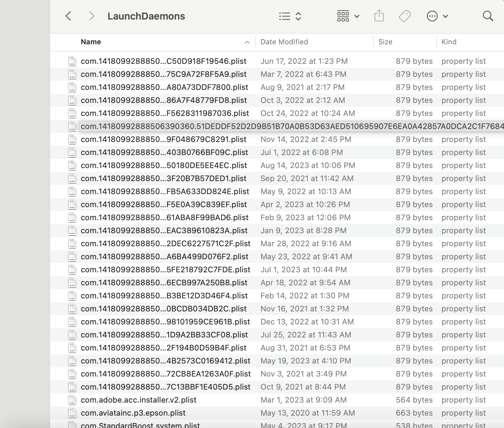Open the Share menu for LaunchDaemons

pos(379,16)
